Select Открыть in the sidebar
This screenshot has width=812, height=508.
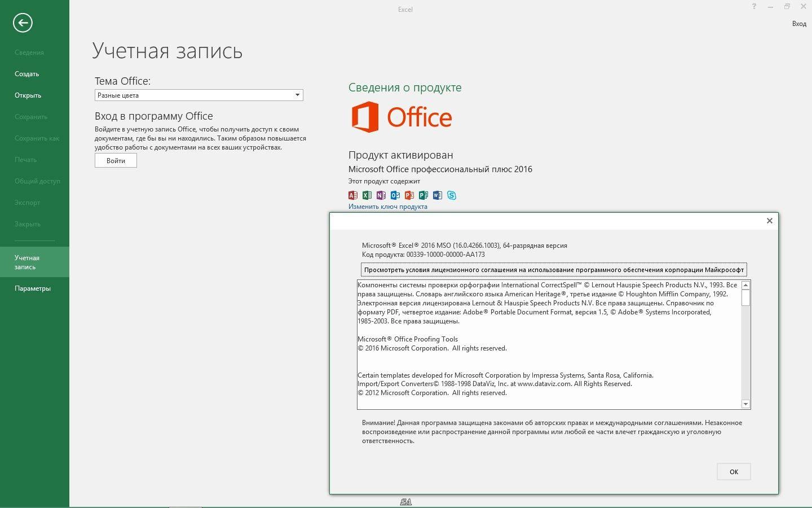coord(28,95)
